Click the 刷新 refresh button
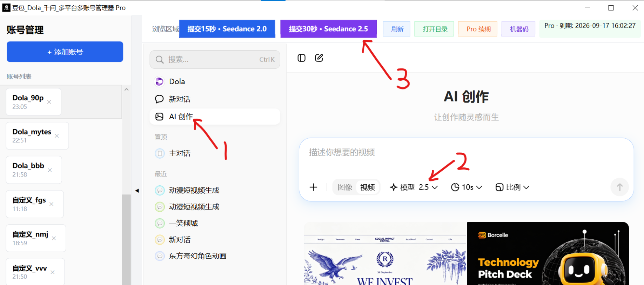This screenshot has height=285, width=644. tap(397, 29)
